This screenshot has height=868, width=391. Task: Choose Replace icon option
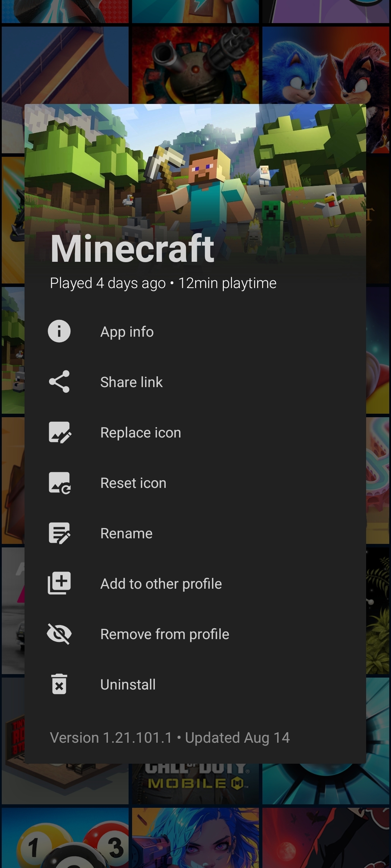140,433
